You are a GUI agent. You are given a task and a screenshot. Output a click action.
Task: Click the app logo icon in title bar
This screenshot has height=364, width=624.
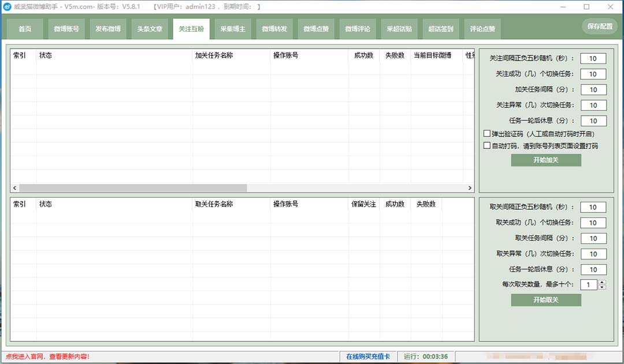click(7, 7)
